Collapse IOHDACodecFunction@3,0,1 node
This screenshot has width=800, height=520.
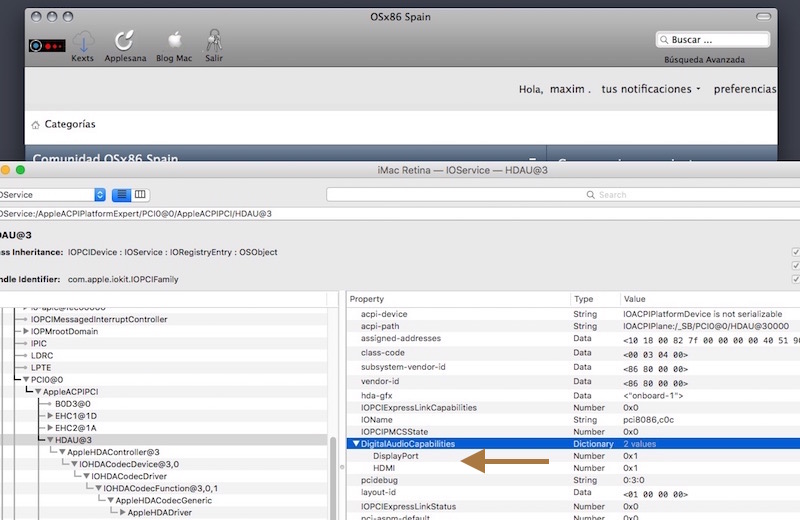tap(99, 488)
